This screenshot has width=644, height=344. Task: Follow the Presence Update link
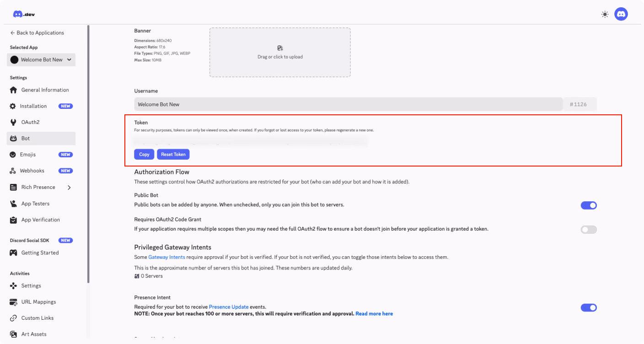coord(229,307)
